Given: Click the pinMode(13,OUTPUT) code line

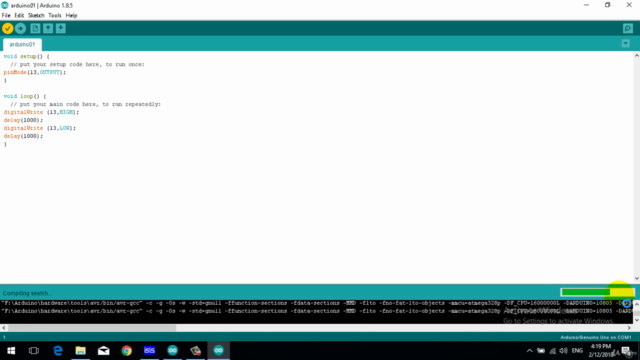Looking at the screenshot, I should (x=35, y=72).
